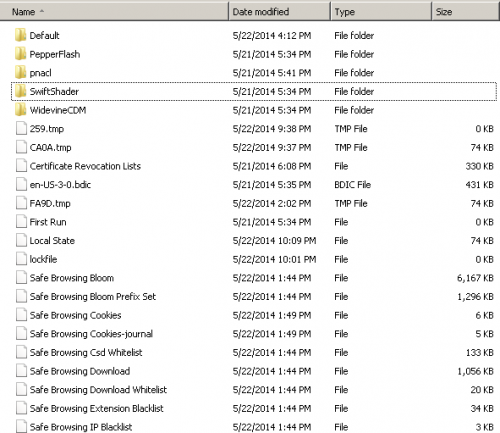The image size is (500, 433).
Task: Click the FA9D.tmp file icon
Action: pos(21,203)
